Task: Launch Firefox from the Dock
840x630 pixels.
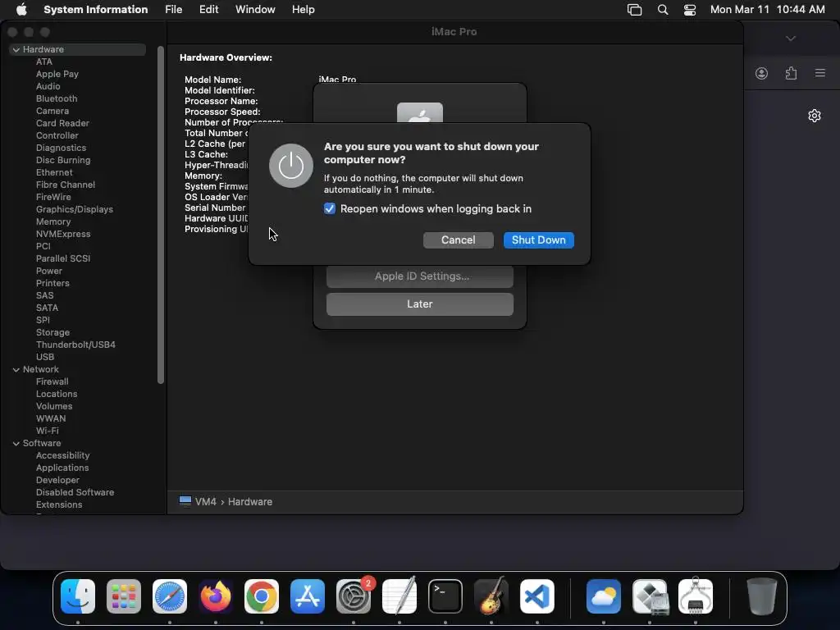Action: tap(216, 596)
